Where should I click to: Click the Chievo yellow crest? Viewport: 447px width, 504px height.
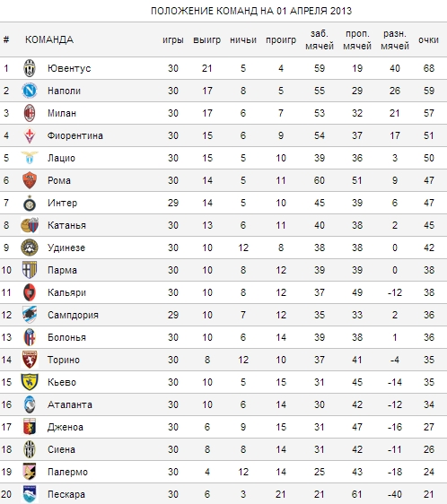pyautogui.click(x=30, y=382)
